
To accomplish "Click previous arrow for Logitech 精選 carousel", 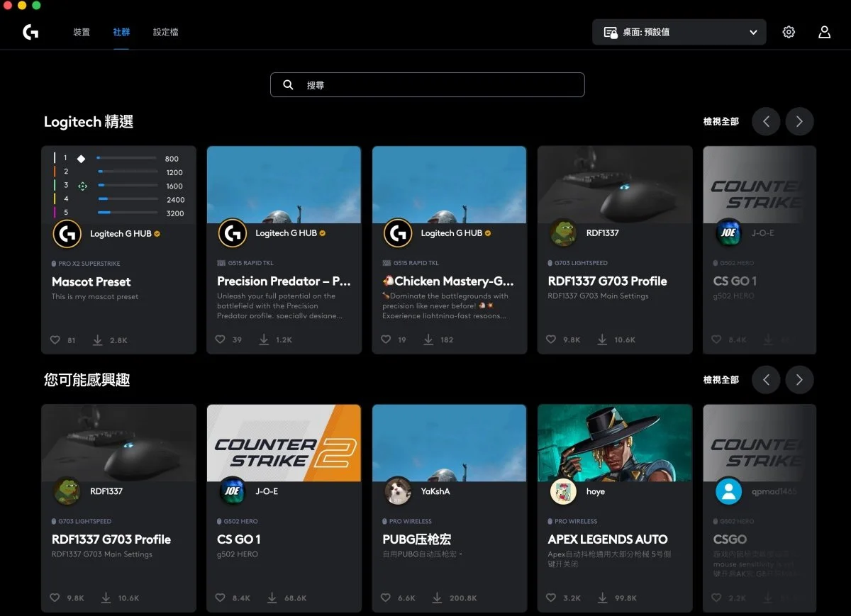I will 766,121.
